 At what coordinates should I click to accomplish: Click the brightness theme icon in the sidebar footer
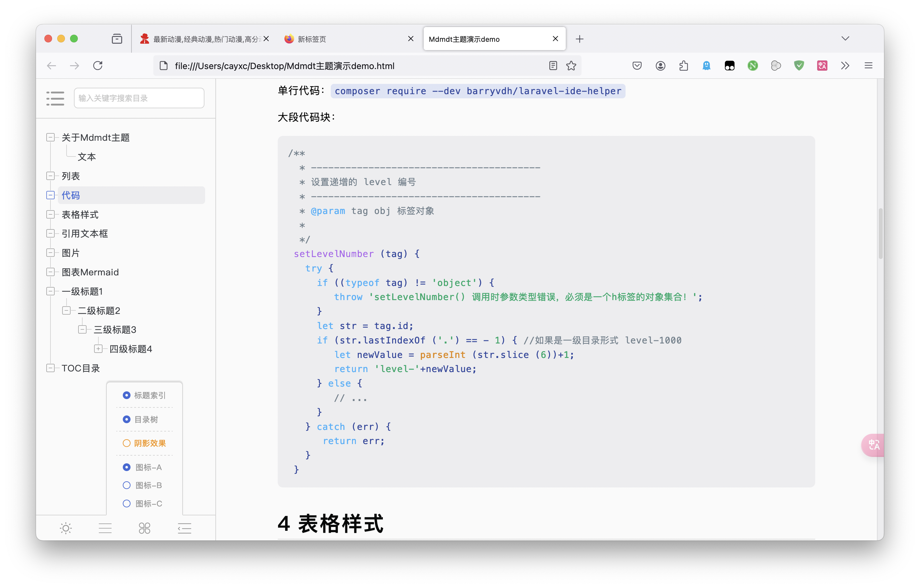coord(66,528)
